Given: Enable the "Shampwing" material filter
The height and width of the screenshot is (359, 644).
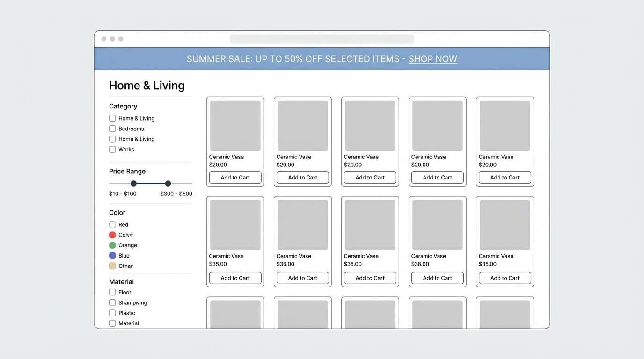Looking at the screenshot, I should pos(112,302).
